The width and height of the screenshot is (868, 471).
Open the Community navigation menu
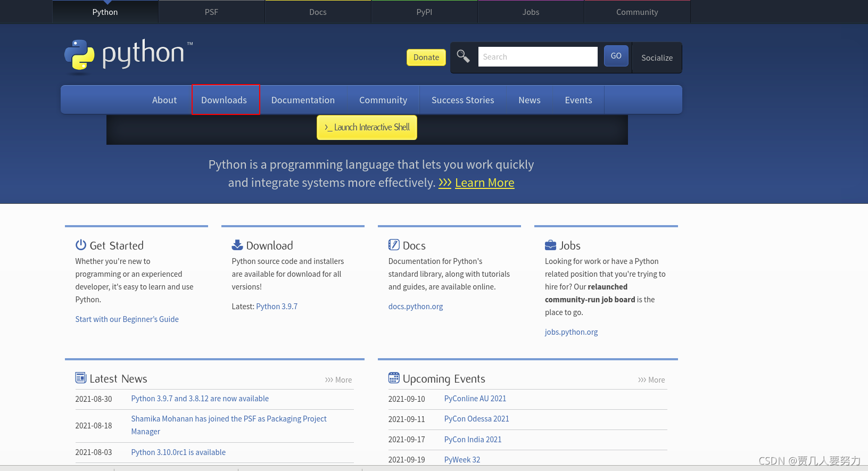point(383,100)
